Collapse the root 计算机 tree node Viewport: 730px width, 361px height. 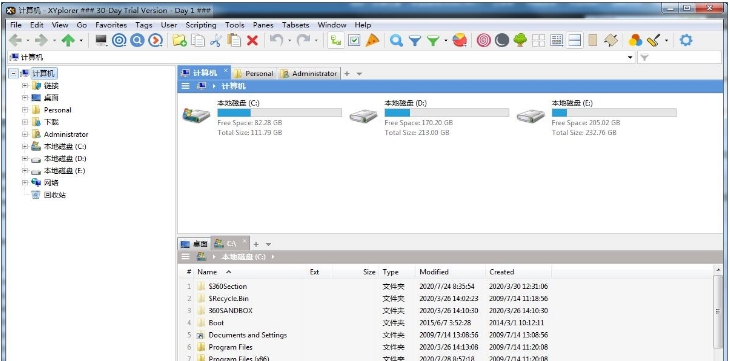(x=13, y=74)
